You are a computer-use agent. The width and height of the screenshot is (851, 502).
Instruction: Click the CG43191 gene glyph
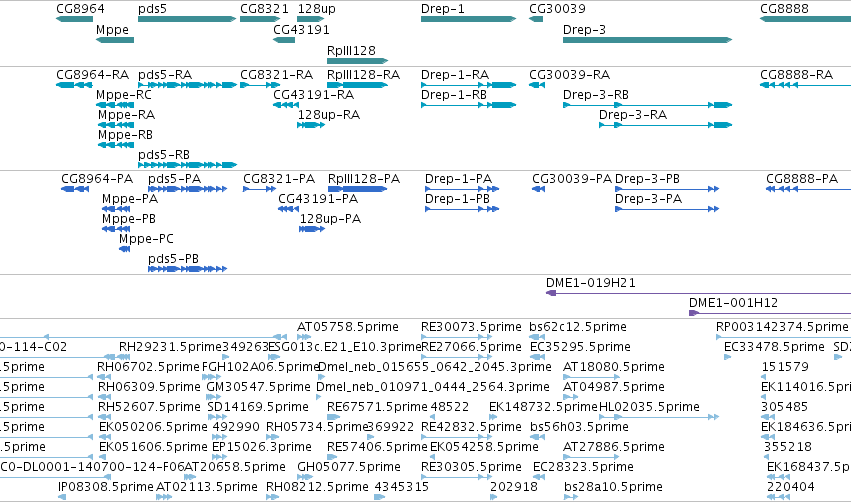284,40
